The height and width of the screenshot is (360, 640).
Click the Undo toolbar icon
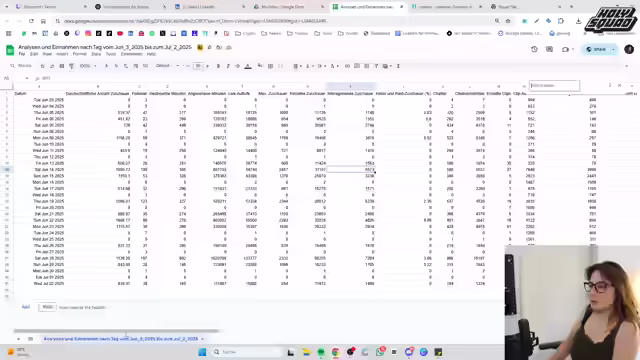coord(42,66)
